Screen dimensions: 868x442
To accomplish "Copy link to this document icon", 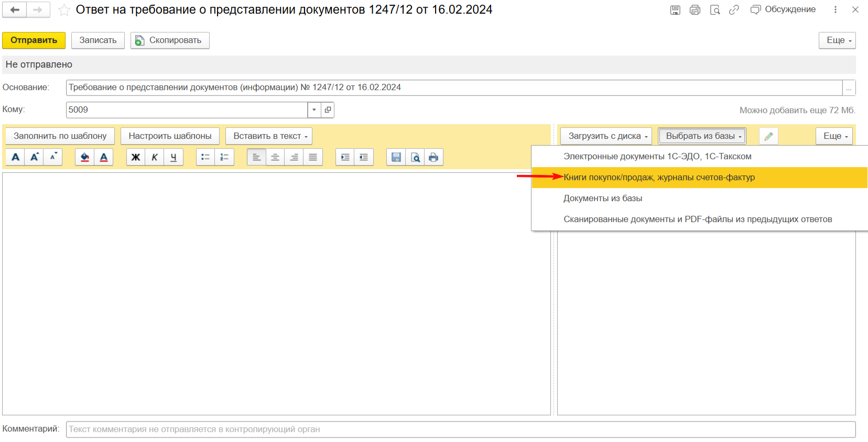I will (734, 10).
